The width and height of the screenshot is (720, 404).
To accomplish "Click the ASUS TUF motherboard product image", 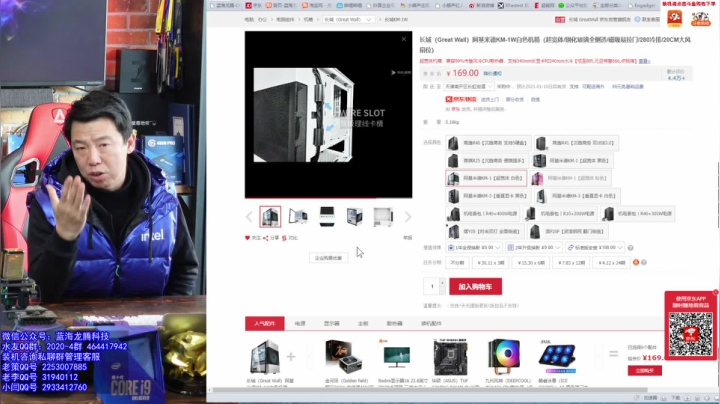I will 450,357.
